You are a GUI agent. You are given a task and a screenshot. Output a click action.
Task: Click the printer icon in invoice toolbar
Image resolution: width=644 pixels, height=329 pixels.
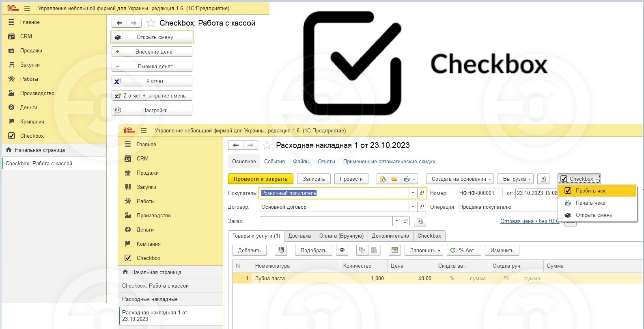[406, 179]
